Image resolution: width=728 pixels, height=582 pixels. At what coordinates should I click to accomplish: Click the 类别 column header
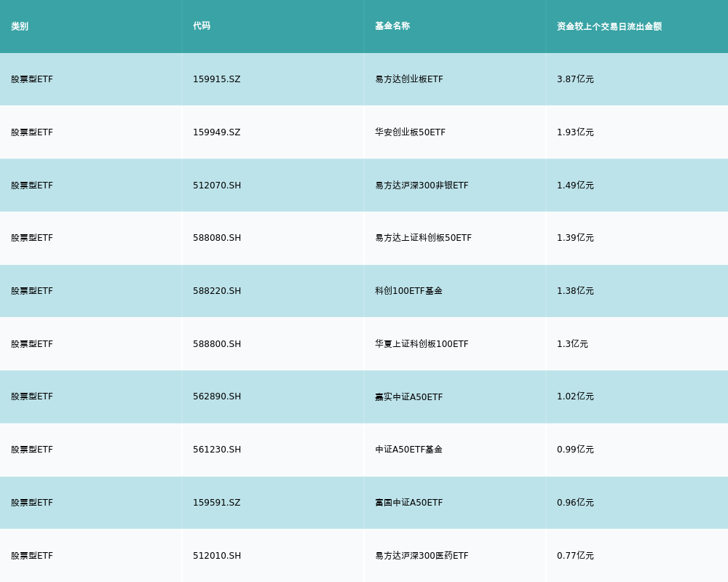coord(20,26)
